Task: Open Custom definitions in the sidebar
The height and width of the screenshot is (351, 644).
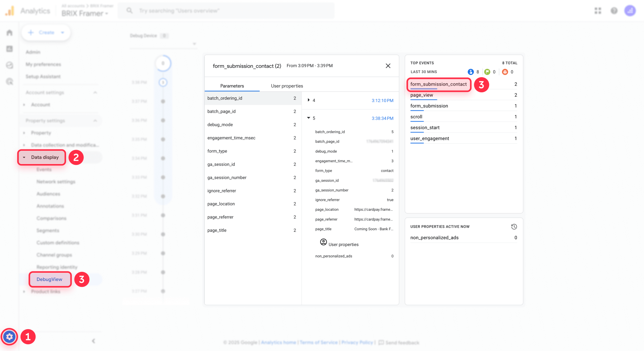Action: 58,243
